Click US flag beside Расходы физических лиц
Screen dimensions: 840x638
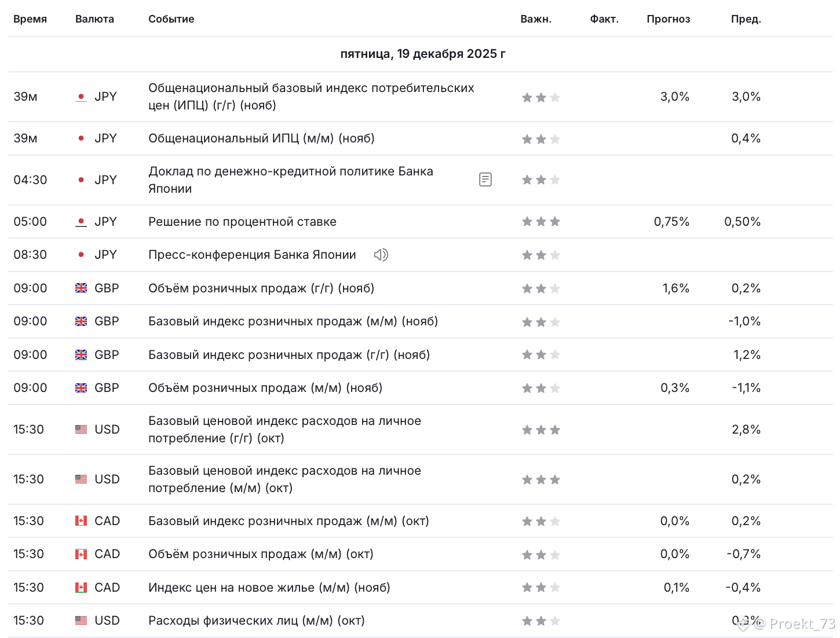coord(81,621)
